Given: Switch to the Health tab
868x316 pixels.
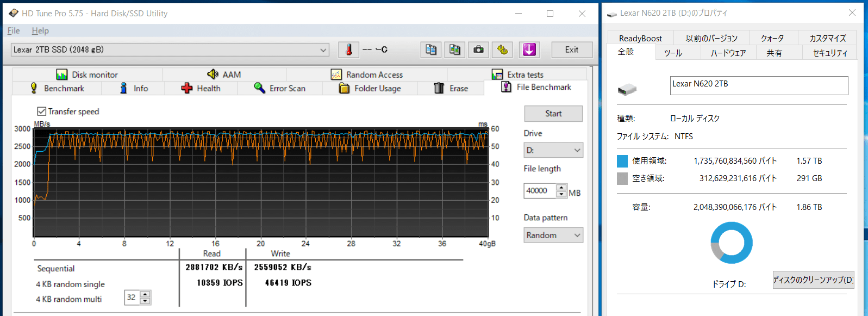Looking at the screenshot, I should (201, 88).
